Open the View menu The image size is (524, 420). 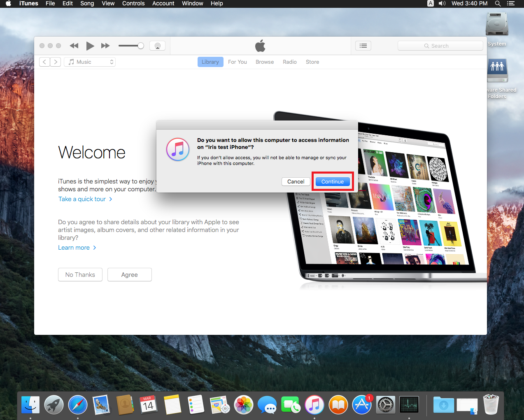108,4
